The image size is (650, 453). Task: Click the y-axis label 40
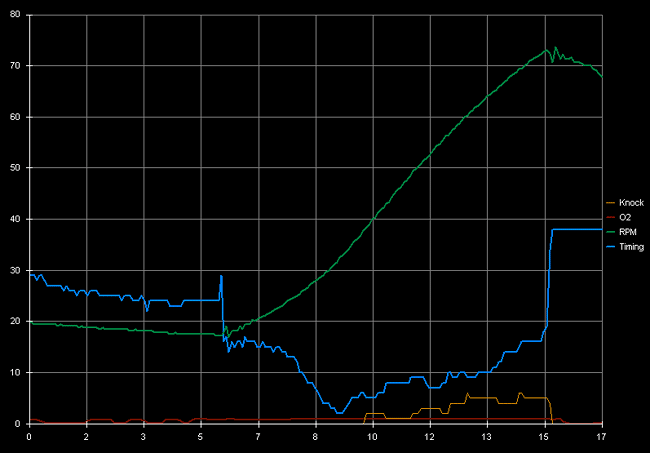coord(14,219)
